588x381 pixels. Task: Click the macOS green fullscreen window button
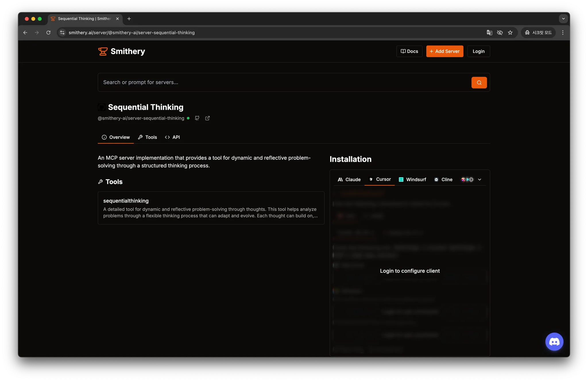(40, 19)
